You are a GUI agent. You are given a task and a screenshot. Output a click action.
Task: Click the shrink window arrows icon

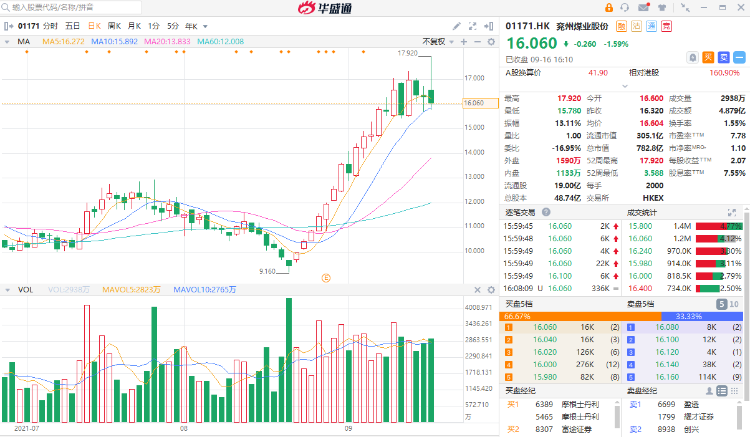[x=685, y=8]
